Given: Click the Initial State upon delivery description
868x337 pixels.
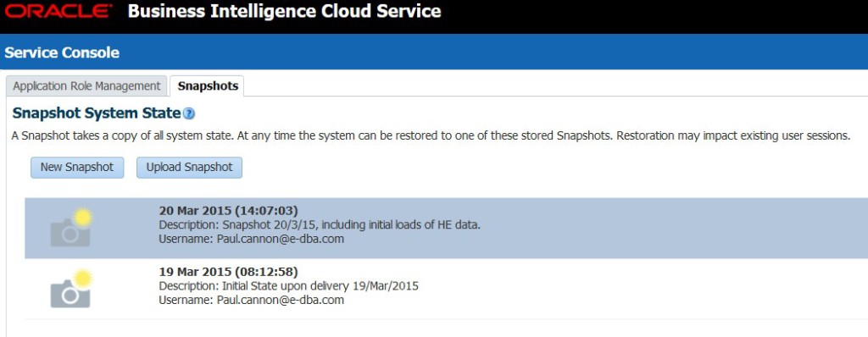Looking at the screenshot, I should click(x=288, y=287).
